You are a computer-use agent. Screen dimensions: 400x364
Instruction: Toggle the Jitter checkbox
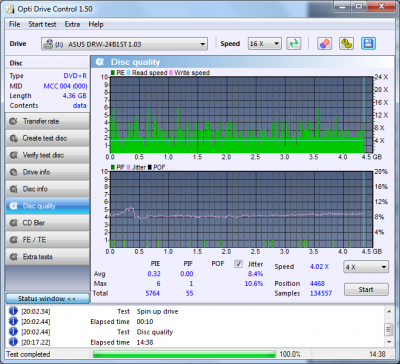238,264
